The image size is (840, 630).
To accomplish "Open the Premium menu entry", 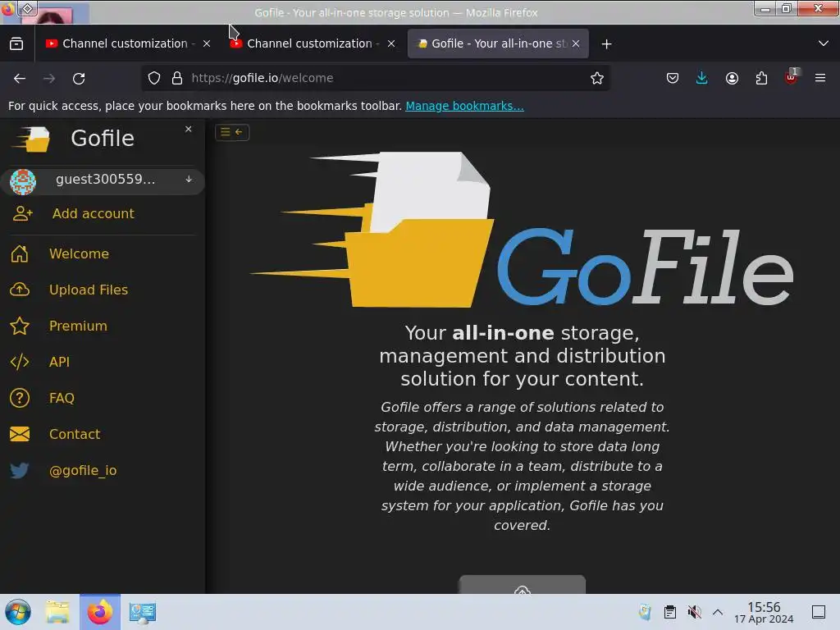I will (78, 326).
